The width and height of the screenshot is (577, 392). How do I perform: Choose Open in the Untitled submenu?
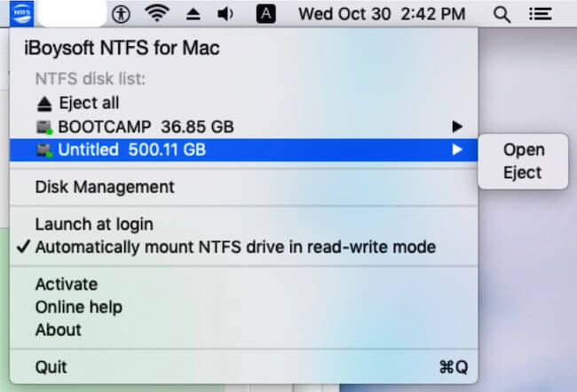click(x=524, y=150)
